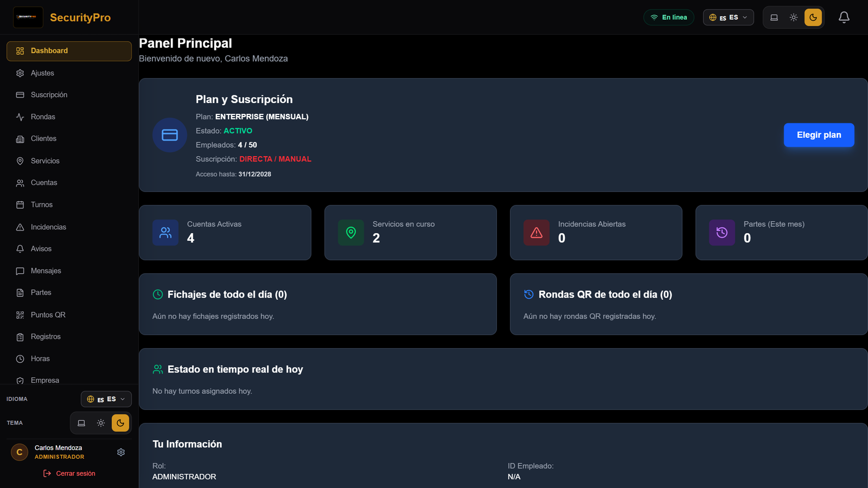Enable light theme in sidebar TEMA row

[101, 423]
